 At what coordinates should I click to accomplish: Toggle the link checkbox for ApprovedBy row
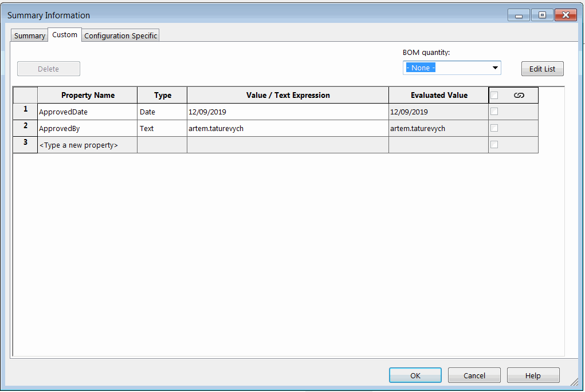(x=494, y=128)
